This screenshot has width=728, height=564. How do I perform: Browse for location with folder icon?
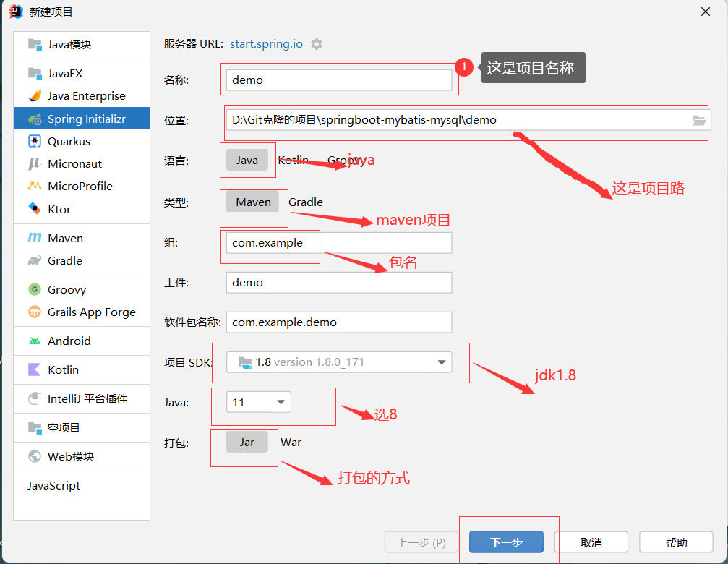point(699,121)
